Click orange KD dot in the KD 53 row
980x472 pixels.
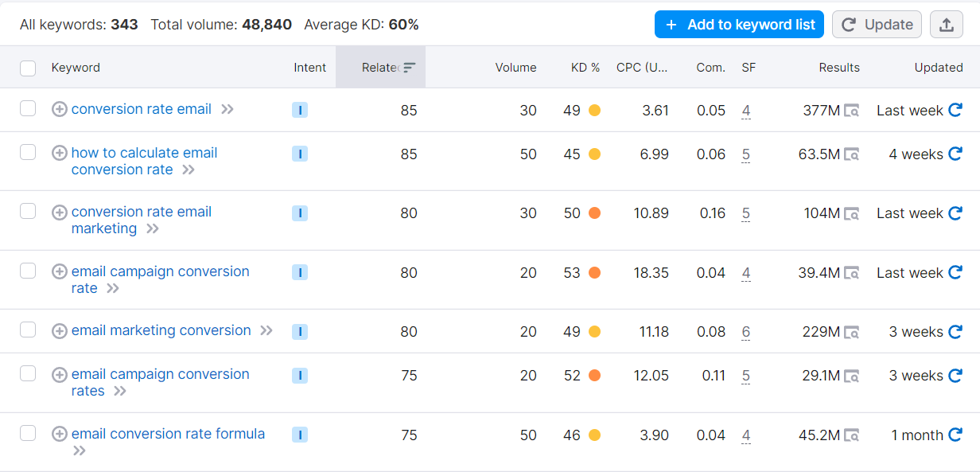[594, 273]
